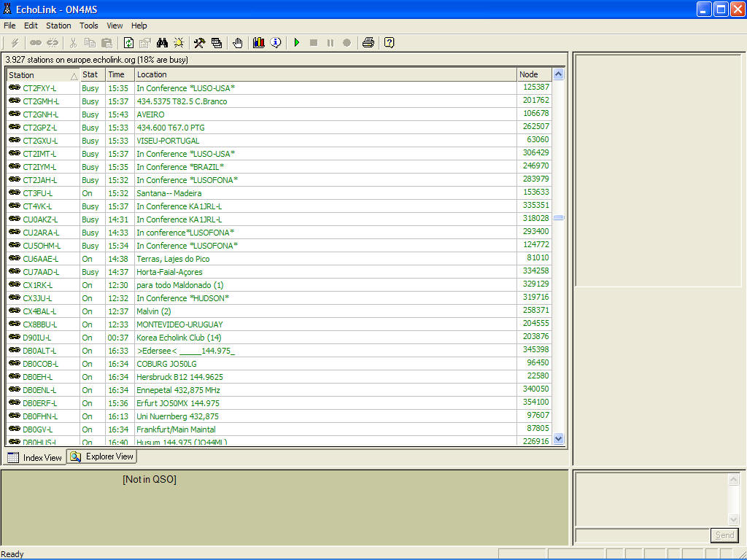
Task: Open the bar-chart statistics icon
Action: (259, 43)
